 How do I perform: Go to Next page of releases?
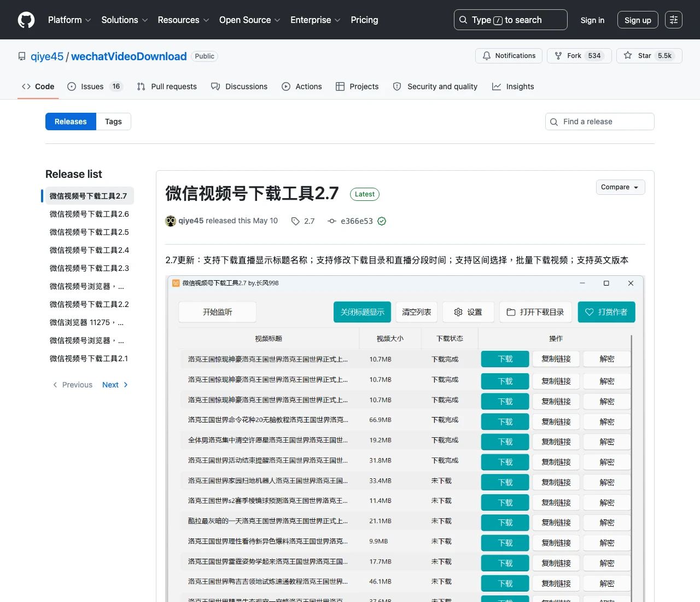[115, 385]
